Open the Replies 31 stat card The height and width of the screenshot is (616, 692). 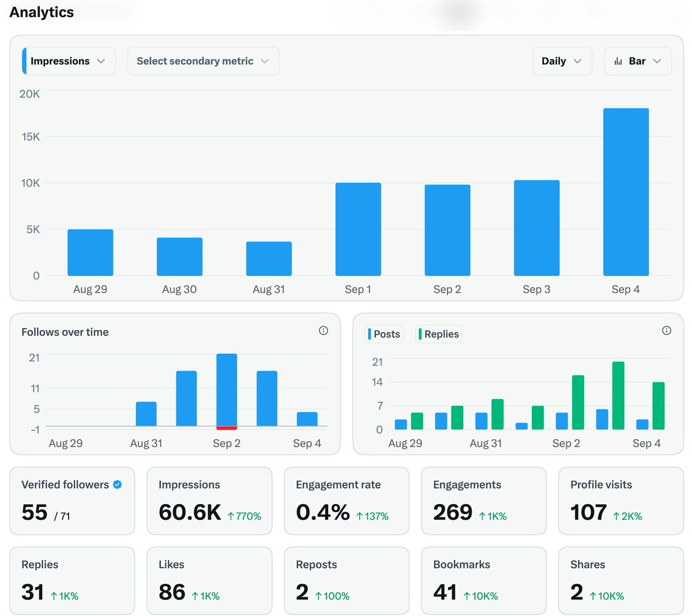(72, 581)
